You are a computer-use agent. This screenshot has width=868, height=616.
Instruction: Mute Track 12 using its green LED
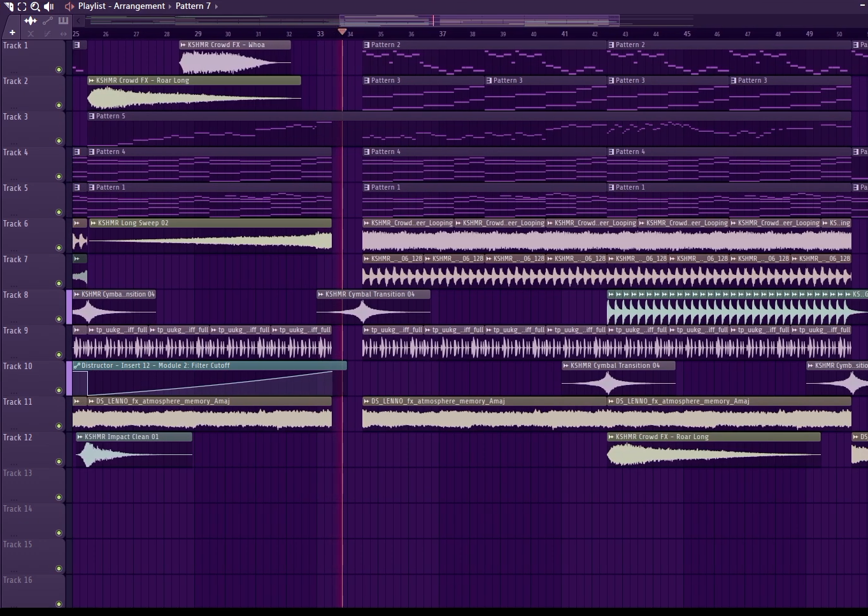[x=59, y=461]
